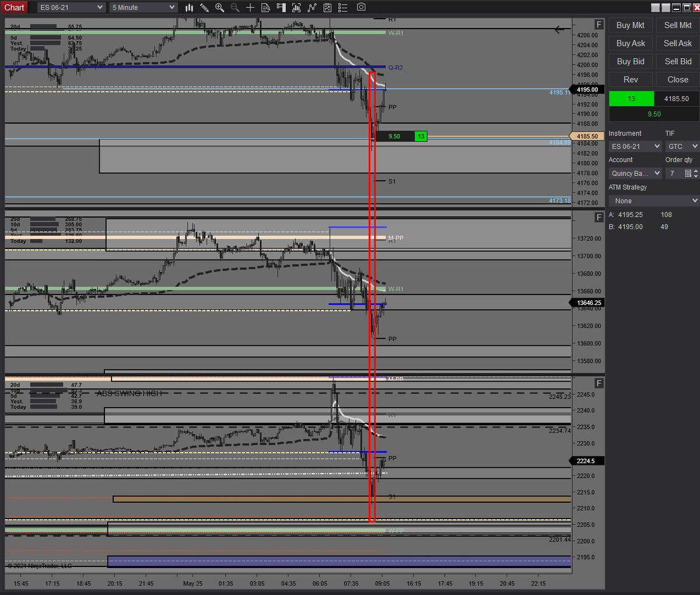Click the camera share screenshot icon
The image size is (700, 595).
point(361,7)
